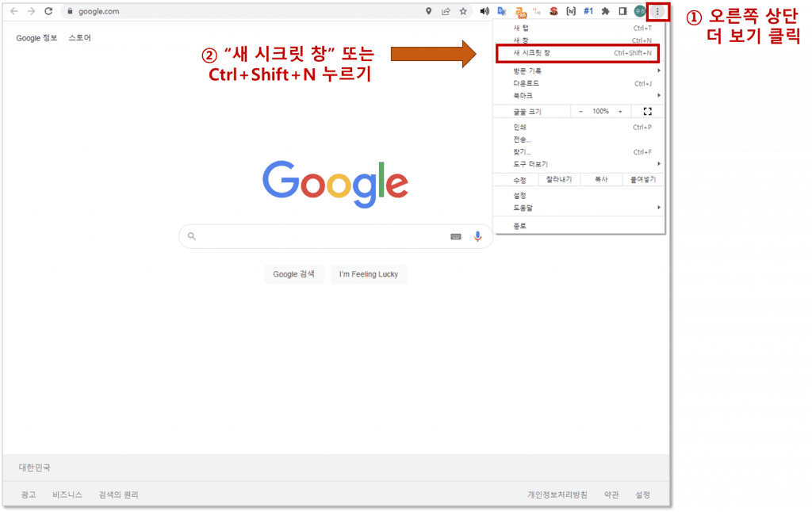812x512 pixels.
Task: Open the green profile avatar
Action: click(x=640, y=11)
